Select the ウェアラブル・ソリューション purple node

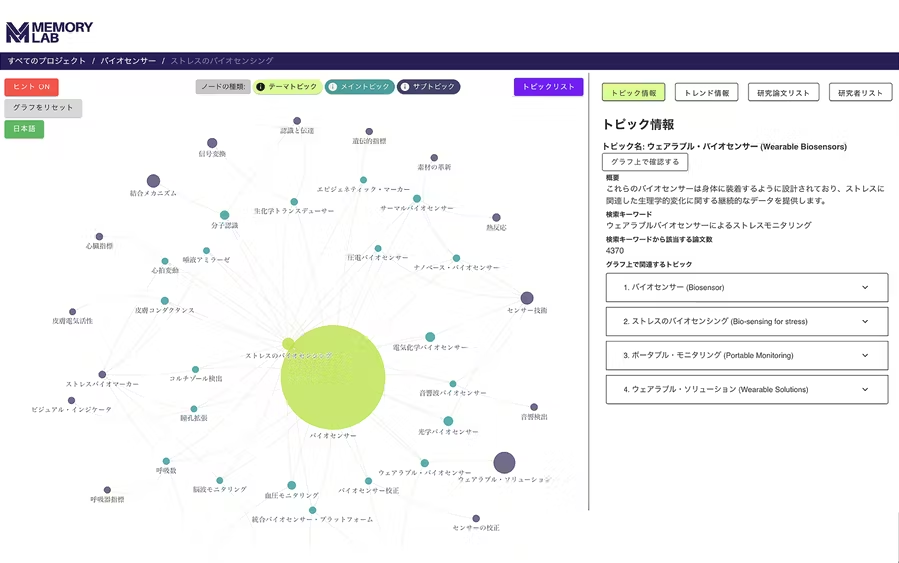click(504, 463)
